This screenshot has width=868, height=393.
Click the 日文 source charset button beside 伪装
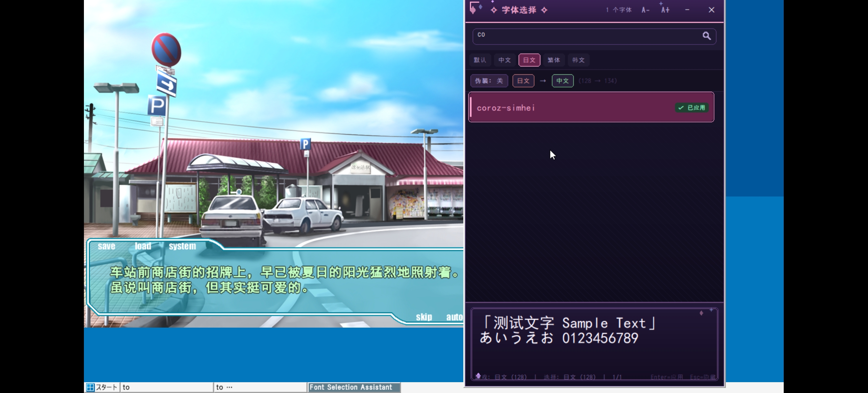(x=523, y=81)
